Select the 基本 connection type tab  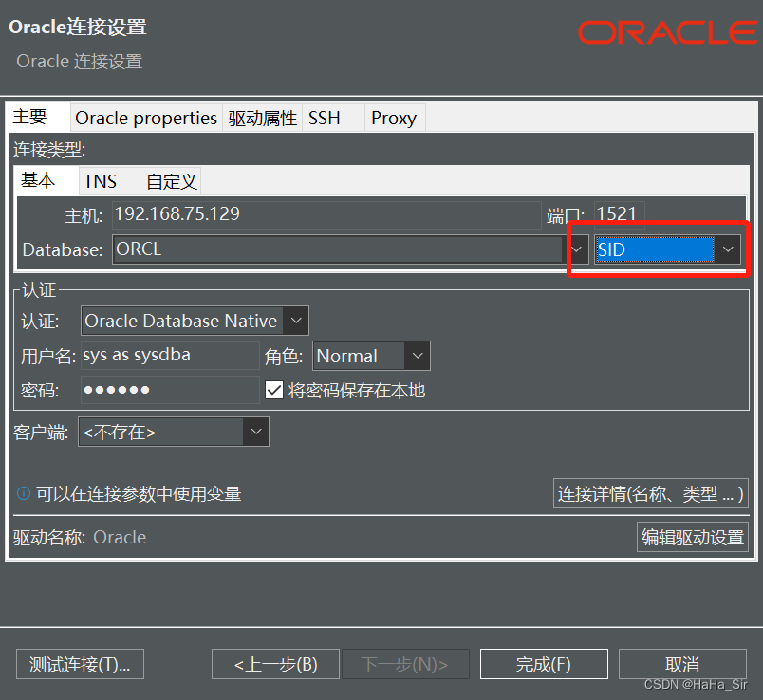coord(47,180)
